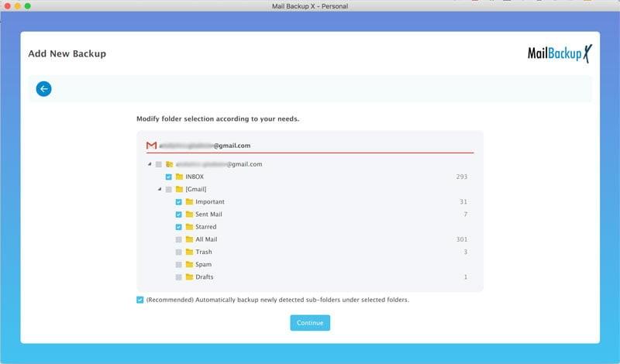Click the INBOX folder icon
620x364 pixels.
[179, 177]
